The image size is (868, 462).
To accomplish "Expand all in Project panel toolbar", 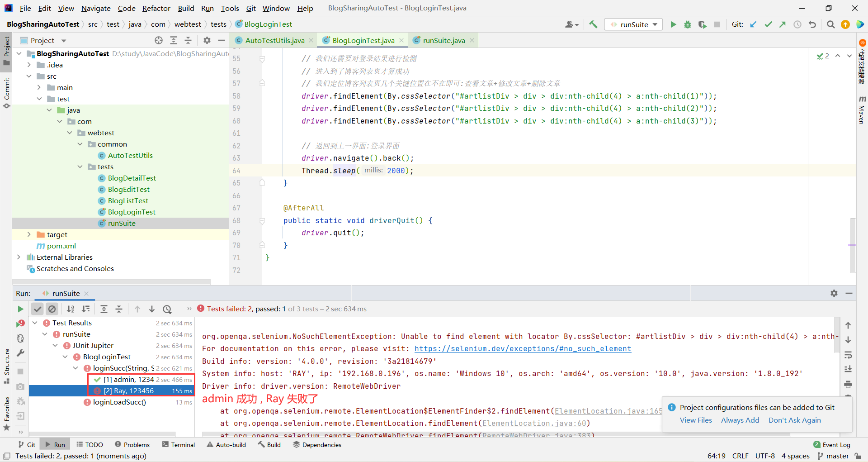I will point(174,40).
